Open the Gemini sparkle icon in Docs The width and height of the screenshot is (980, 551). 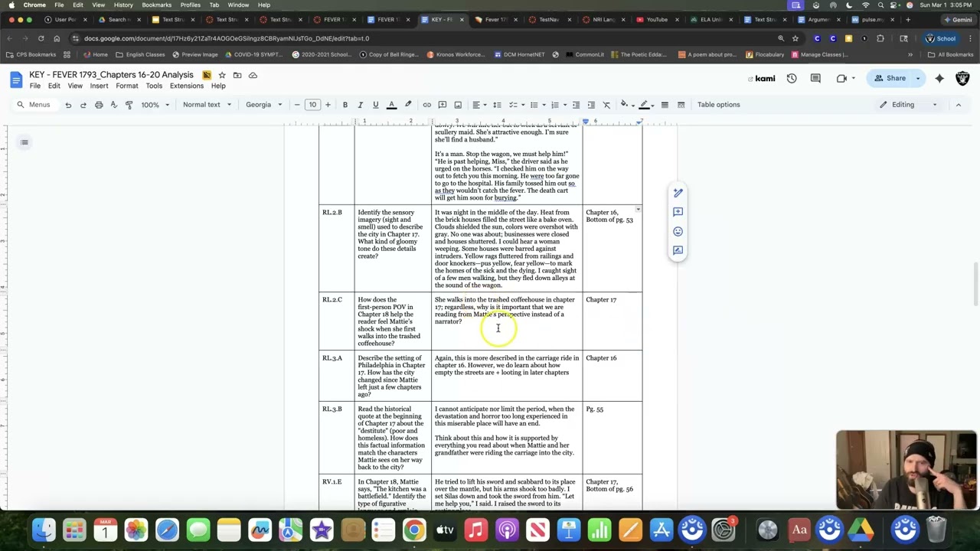click(939, 78)
